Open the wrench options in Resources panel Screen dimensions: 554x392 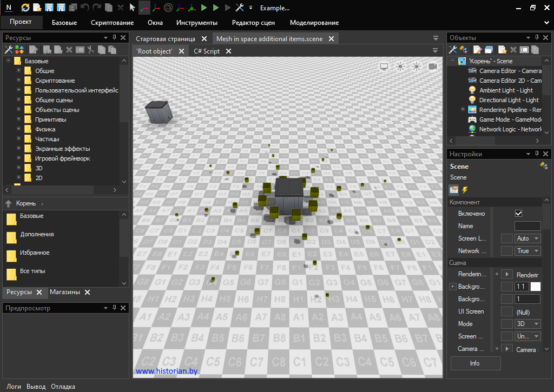coord(9,50)
